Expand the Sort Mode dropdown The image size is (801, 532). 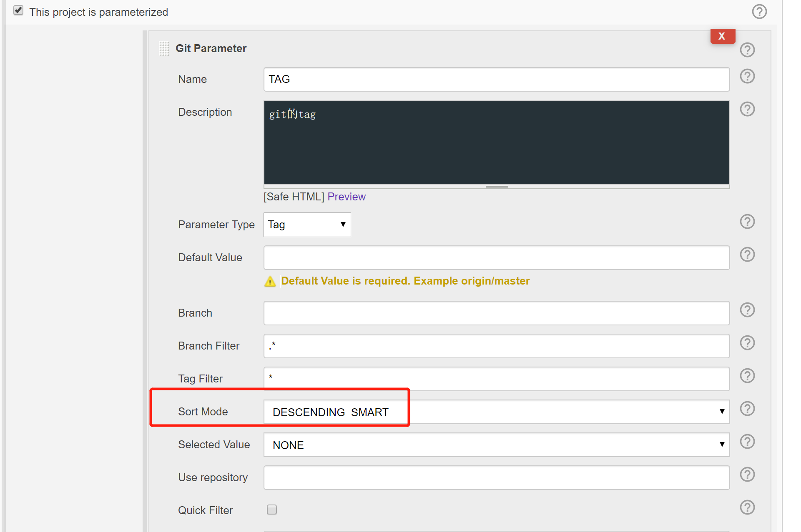[496, 412]
